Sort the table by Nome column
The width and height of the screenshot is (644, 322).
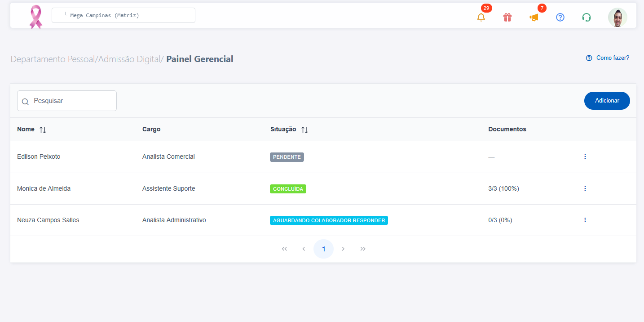pyautogui.click(x=43, y=130)
